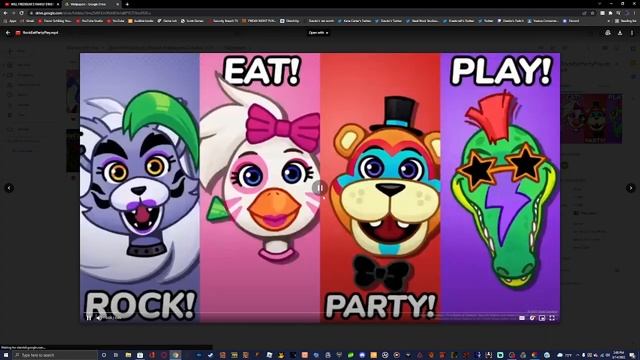This screenshot has height=360, width=640.
Task: Enter fullscreen with the player's fullscreen icon
Action: point(552,318)
